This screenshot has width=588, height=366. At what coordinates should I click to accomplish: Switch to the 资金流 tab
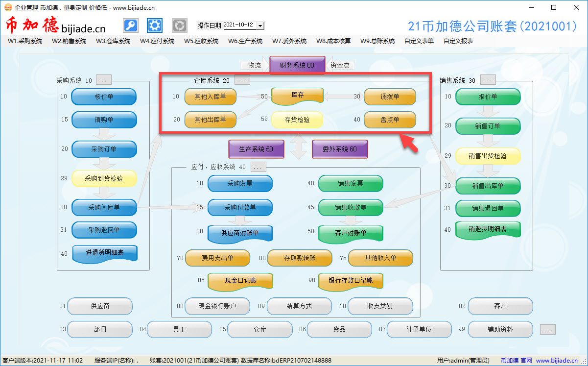coord(340,65)
